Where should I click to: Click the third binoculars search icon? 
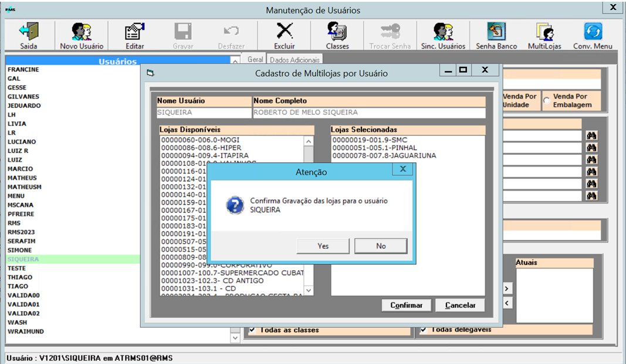point(591,159)
